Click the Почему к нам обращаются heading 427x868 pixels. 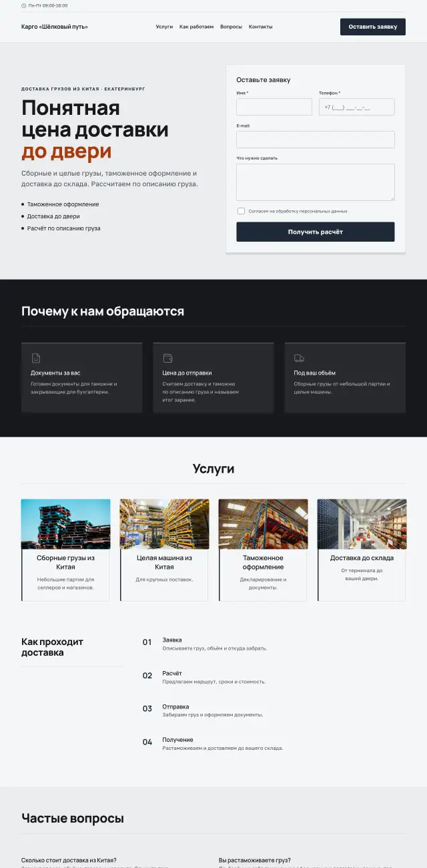[103, 311]
